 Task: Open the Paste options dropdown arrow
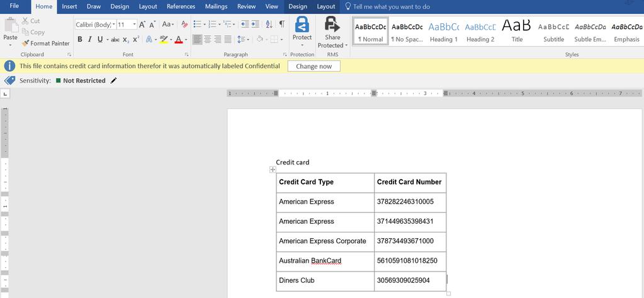(10, 45)
